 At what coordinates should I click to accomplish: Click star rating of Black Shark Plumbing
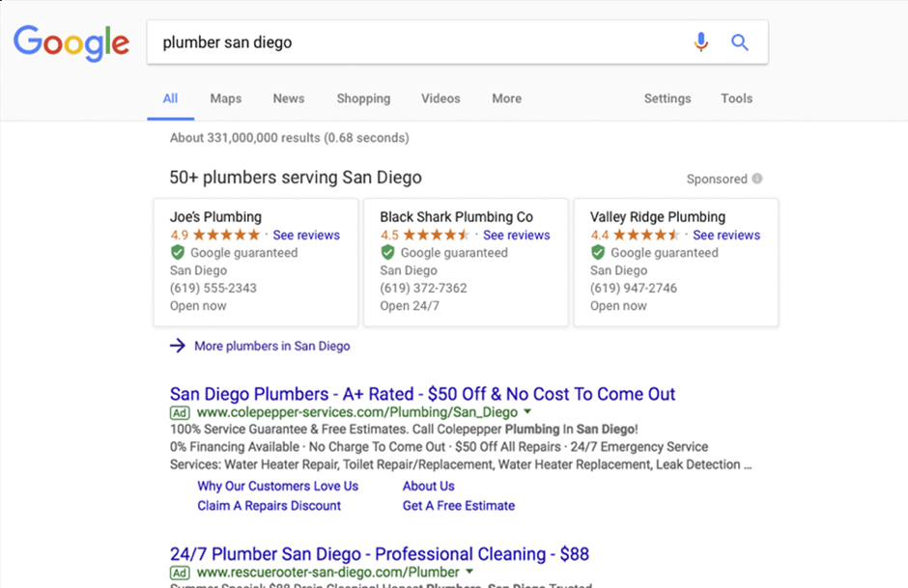click(x=437, y=235)
